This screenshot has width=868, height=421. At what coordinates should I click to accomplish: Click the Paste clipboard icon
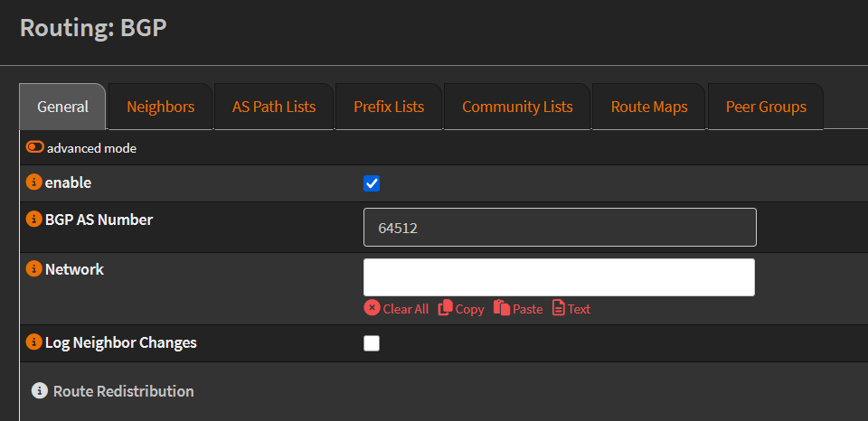point(501,308)
